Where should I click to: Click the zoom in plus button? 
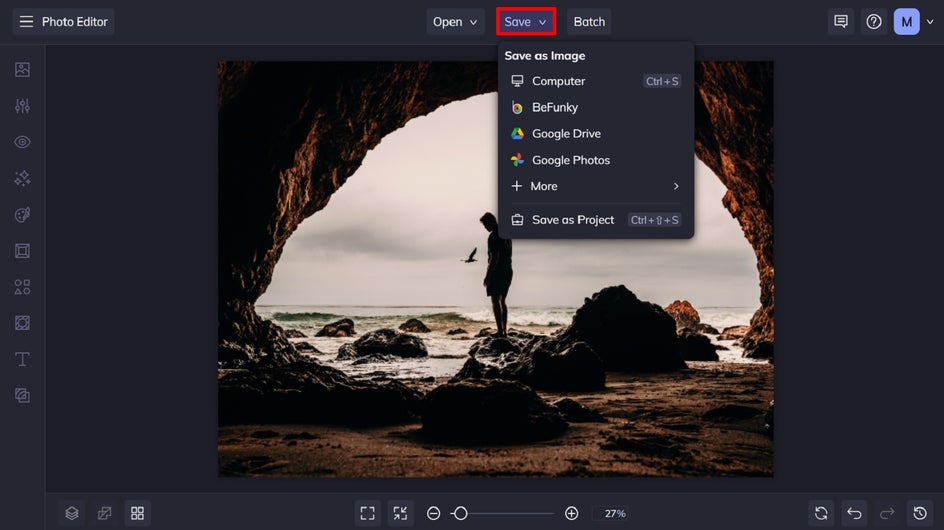click(571, 513)
